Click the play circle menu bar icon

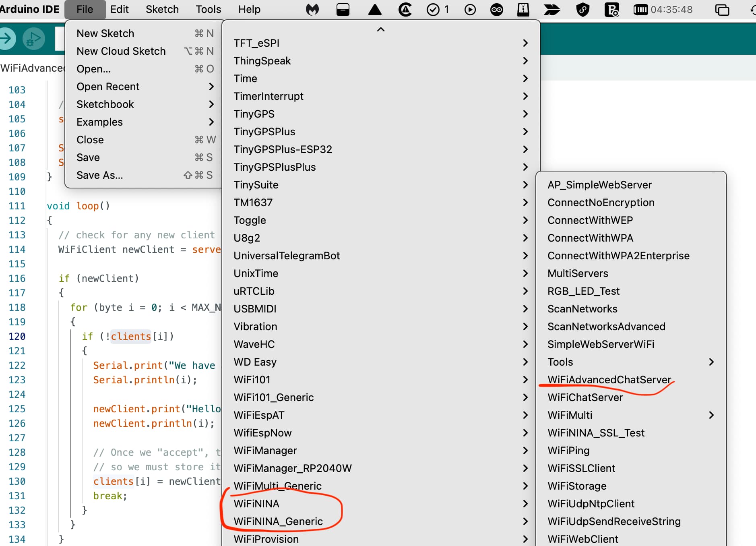tap(470, 9)
